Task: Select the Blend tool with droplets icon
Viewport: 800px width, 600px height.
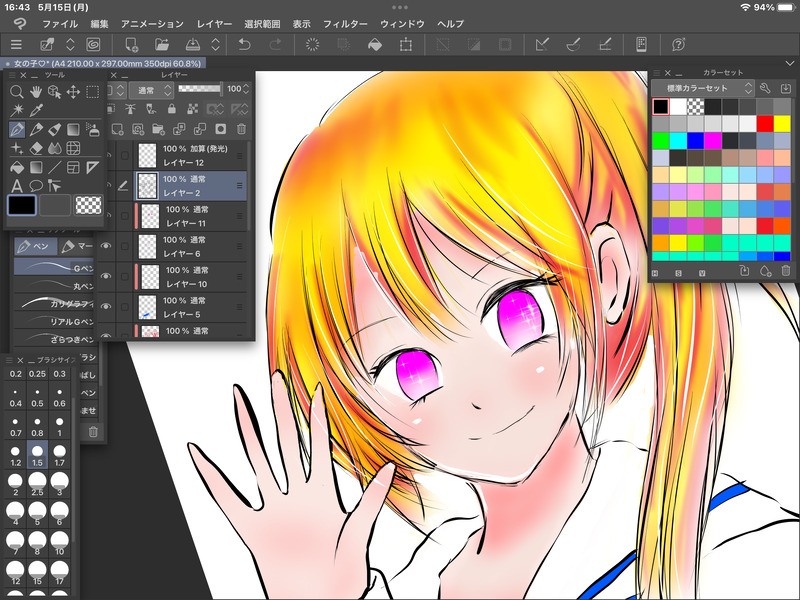Action: 54,148
